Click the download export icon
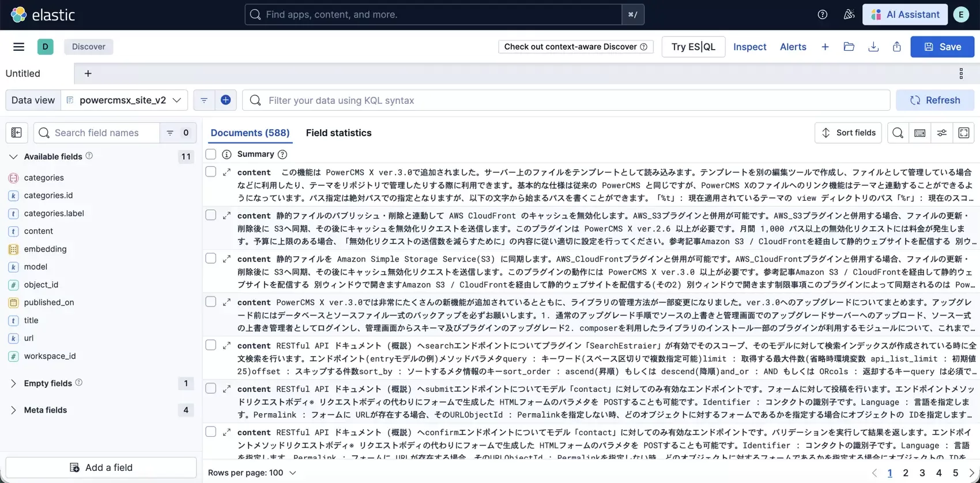This screenshot has height=483, width=980. [x=873, y=47]
